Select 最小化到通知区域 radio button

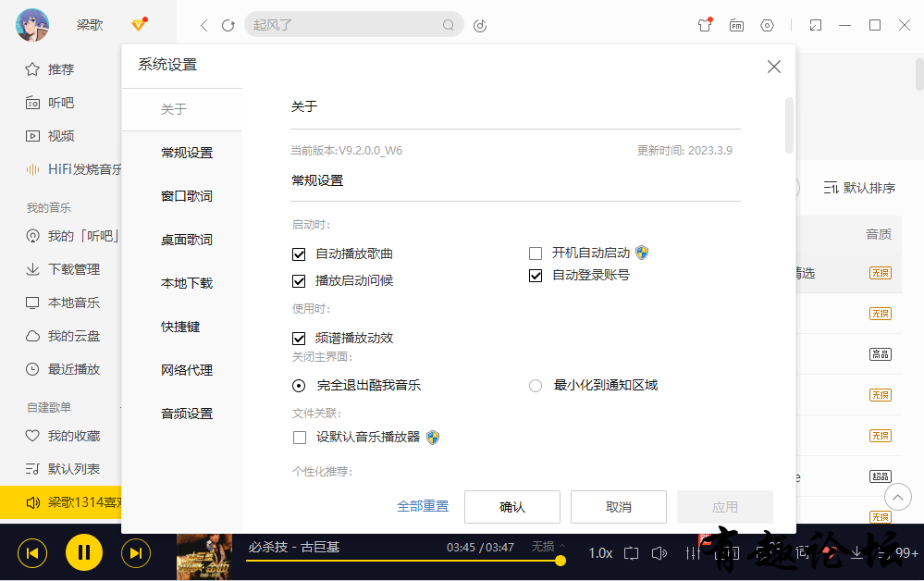[x=536, y=386]
